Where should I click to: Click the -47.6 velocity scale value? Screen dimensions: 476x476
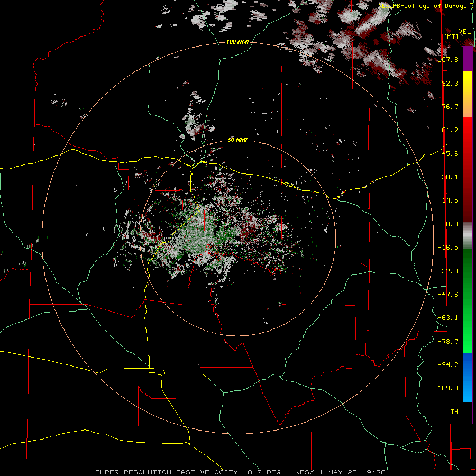pyautogui.click(x=448, y=295)
